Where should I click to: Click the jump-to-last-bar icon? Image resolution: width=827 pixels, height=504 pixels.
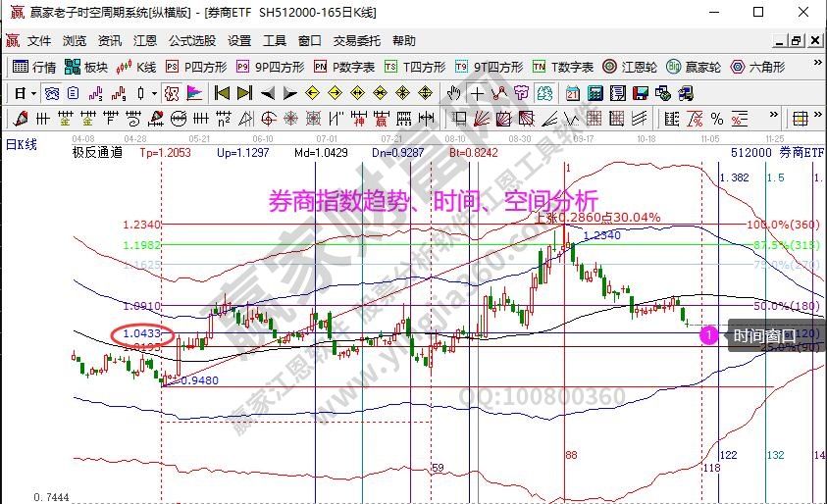(x=244, y=93)
